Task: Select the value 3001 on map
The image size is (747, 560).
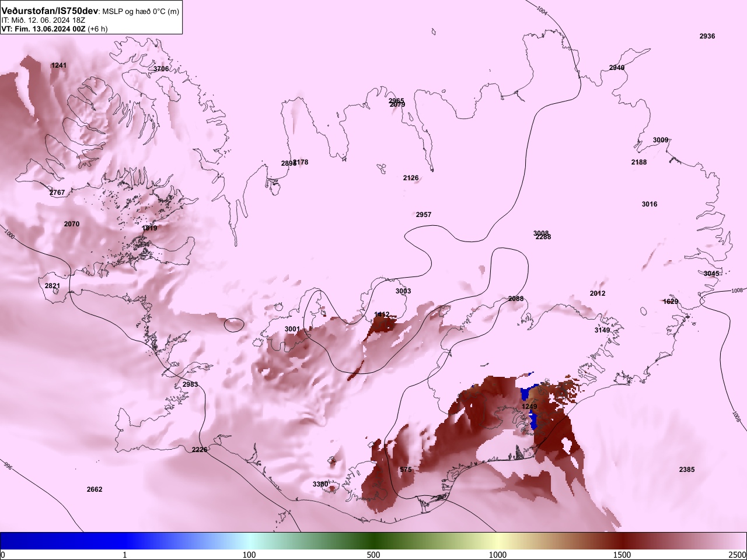Action: (292, 329)
